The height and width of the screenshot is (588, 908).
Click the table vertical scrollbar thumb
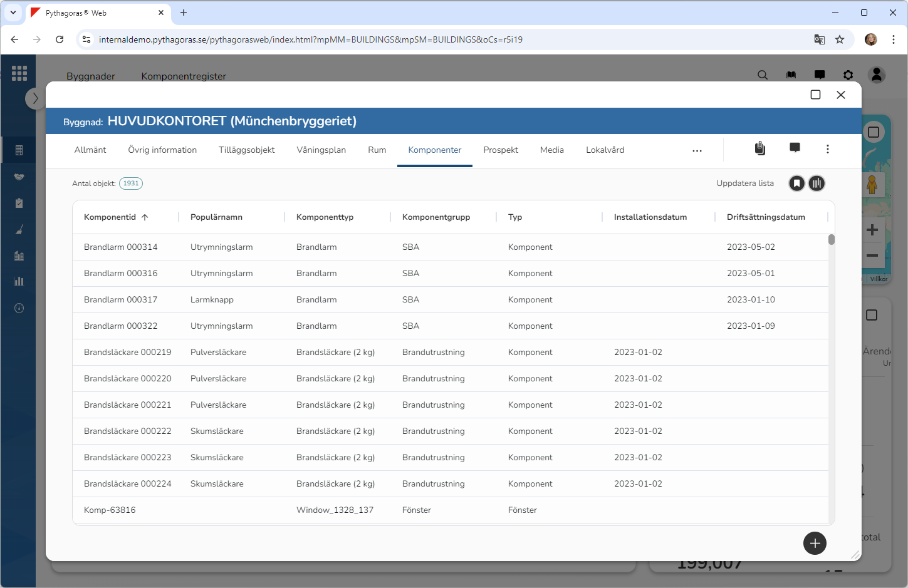click(831, 239)
